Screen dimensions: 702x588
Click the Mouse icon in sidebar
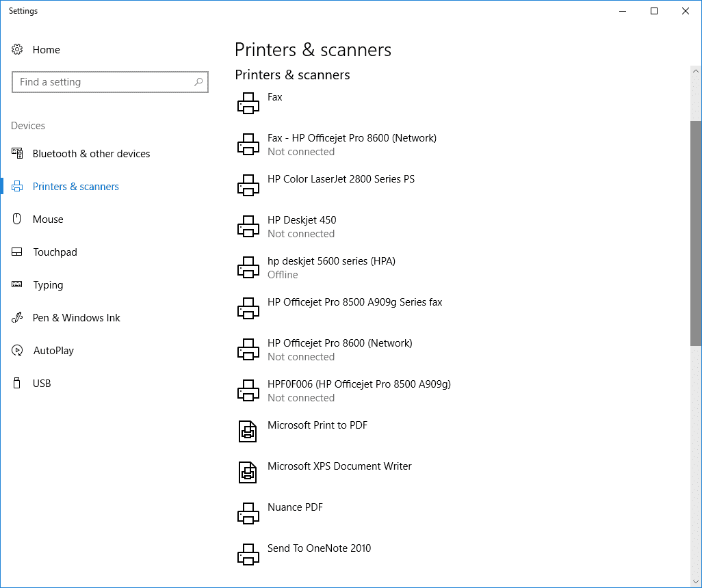pyautogui.click(x=17, y=219)
